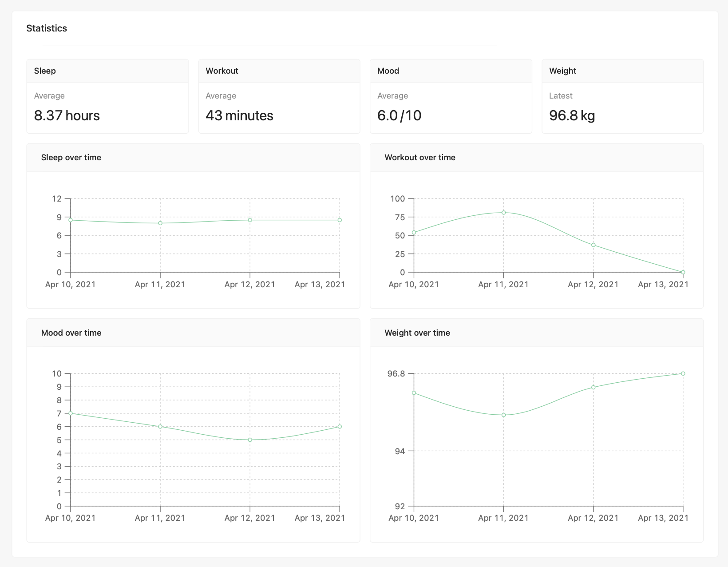Screen dimensions: 728x567
Task: Click "Apr 13, 2021" under the Weight chart
Action: [x=663, y=518]
